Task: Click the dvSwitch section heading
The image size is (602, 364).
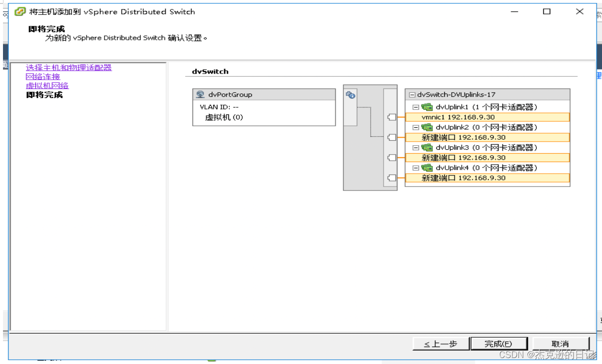Action: 210,72
